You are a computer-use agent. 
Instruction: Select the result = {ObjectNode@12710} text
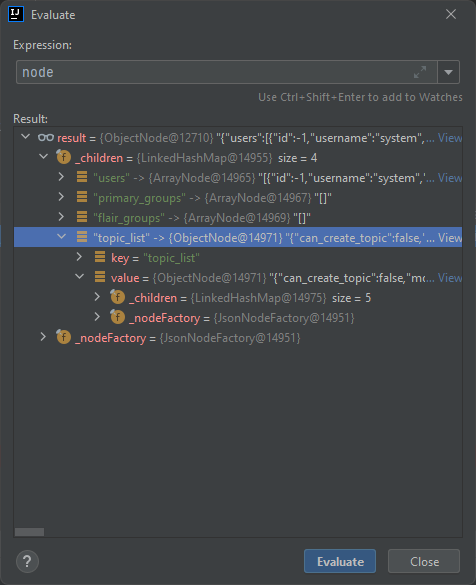pyautogui.click(x=135, y=138)
